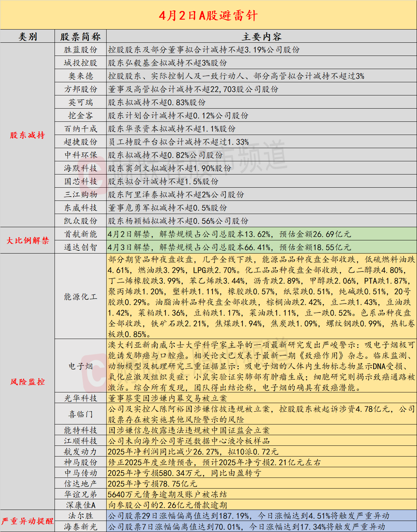417x532 pixels.
Task: Click the stock name 胜蓝股份
Action: click(81, 50)
